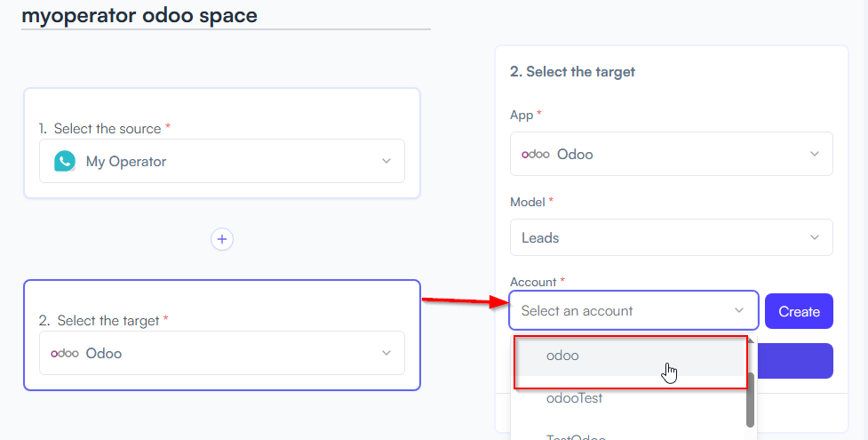This screenshot has height=440, width=868.
Task: Click the Model field showing Leads
Action: pos(657,237)
